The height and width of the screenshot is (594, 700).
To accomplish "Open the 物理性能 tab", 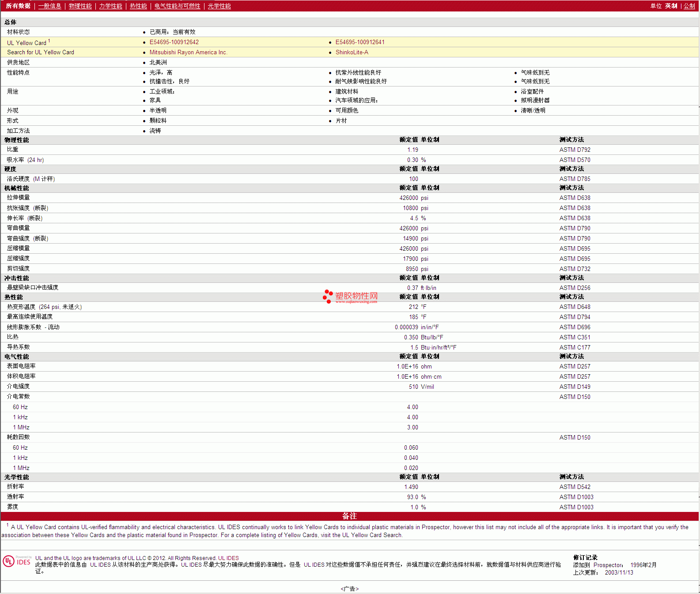I will pyautogui.click(x=80, y=6).
